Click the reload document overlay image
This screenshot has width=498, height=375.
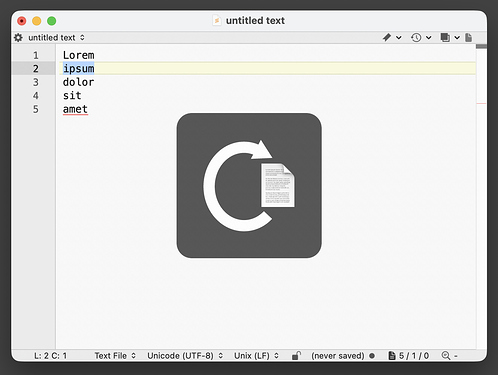coord(249,185)
